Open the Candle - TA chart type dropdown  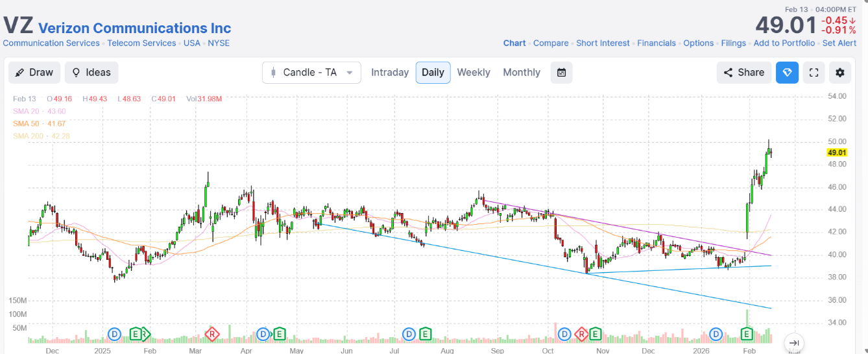(x=311, y=72)
